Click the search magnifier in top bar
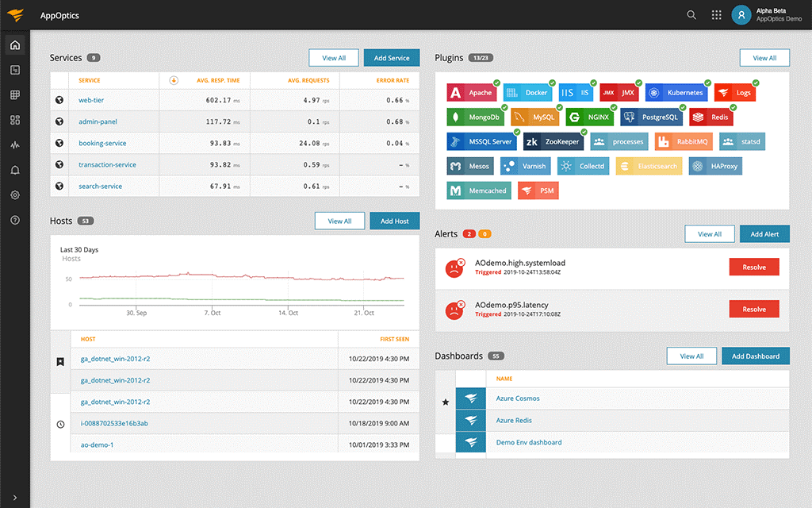The width and height of the screenshot is (812, 508). (x=691, y=15)
